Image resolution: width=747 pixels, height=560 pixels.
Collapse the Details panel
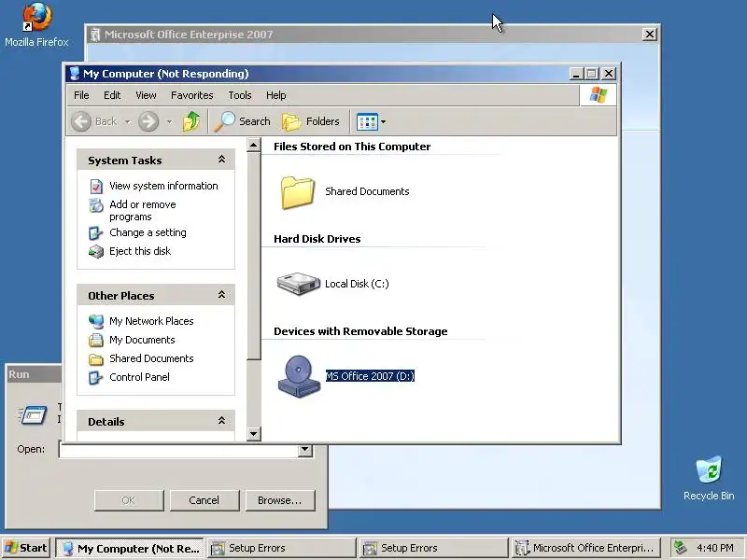pos(221,421)
